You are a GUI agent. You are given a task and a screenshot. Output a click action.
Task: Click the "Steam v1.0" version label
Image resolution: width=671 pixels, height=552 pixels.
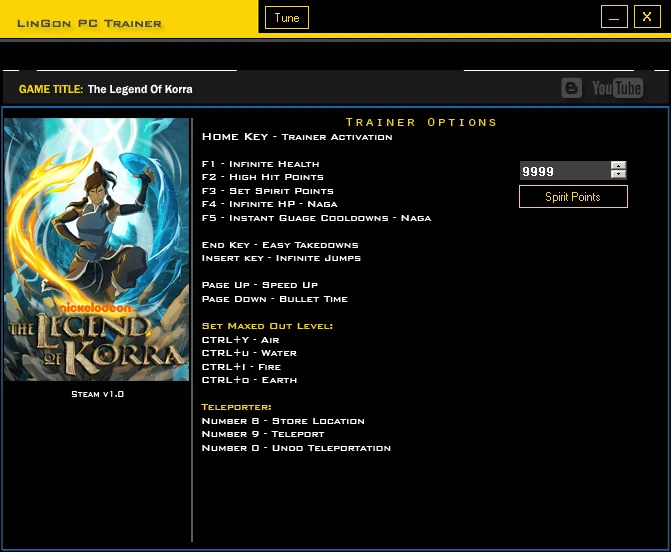point(98,394)
